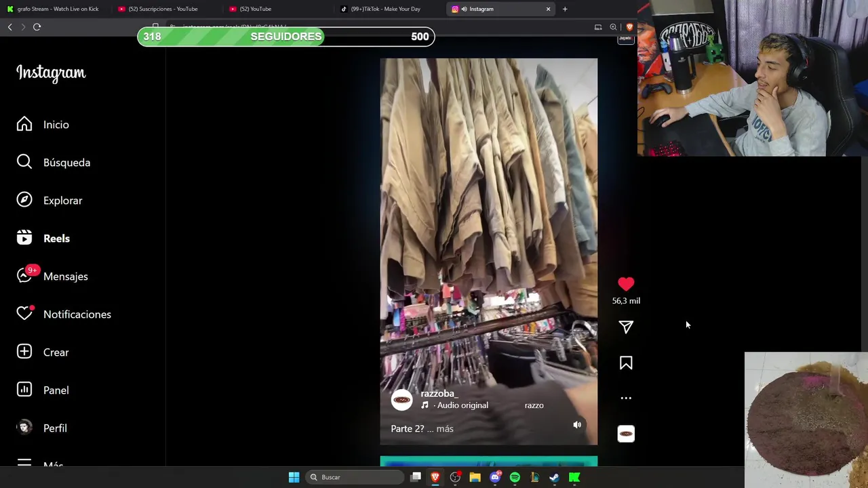Viewport: 868px width, 488px height.
Task: Select the Reels icon in sidebar
Action: (x=24, y=238)
